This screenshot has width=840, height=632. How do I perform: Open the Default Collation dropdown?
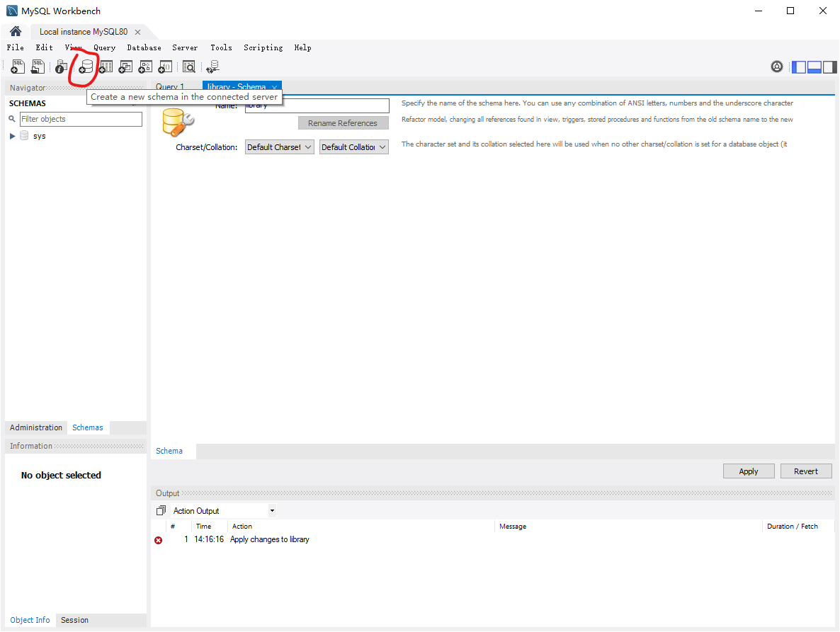[353, 147]
